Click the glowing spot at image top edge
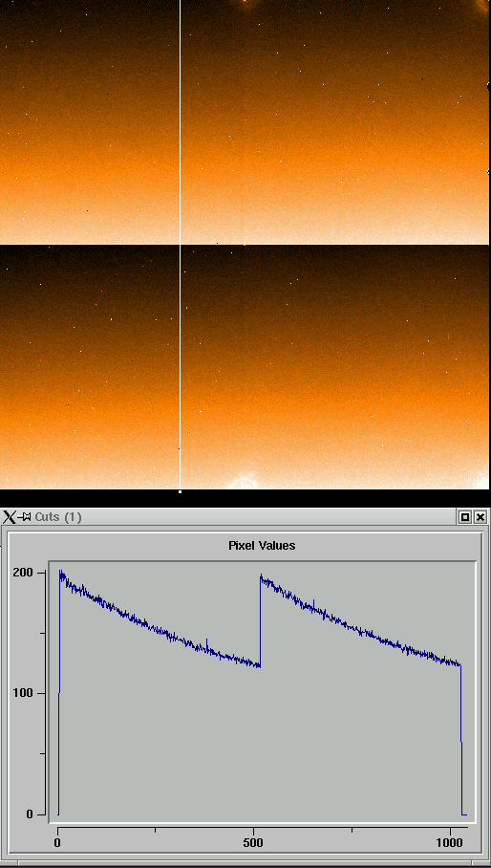491x868 pixels. pos(244,5)
